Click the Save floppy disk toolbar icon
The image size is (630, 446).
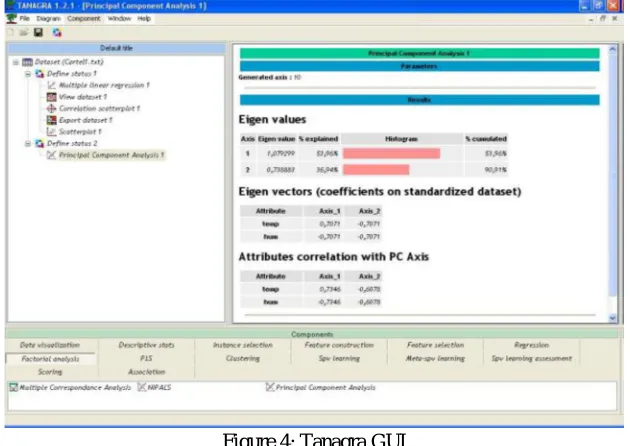pos(38,33)
